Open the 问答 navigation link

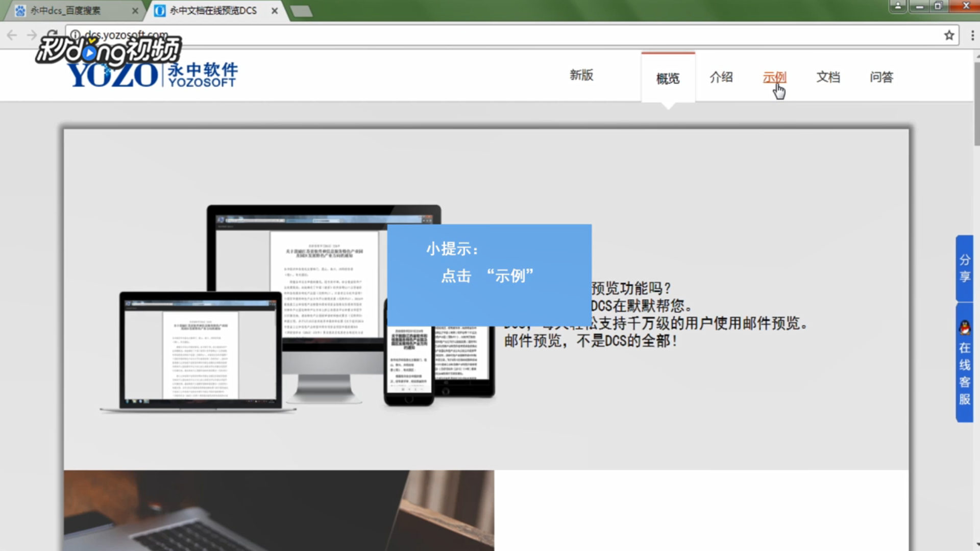(x=881, y=78)
